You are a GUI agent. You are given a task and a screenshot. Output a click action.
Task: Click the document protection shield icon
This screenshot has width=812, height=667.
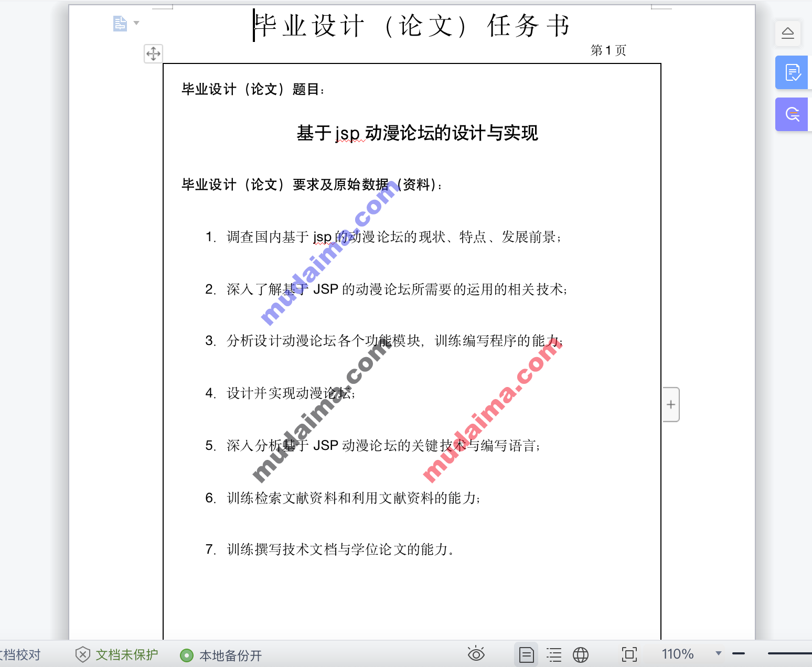pos(82,654)
